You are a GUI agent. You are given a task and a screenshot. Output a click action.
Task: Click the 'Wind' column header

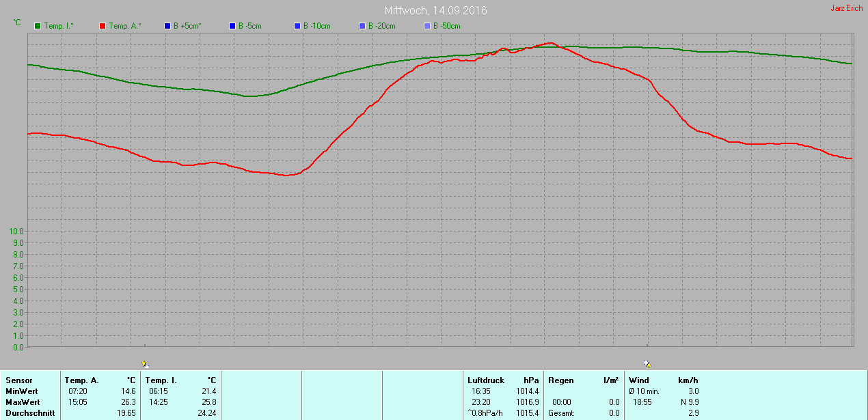tap(639, 380)
